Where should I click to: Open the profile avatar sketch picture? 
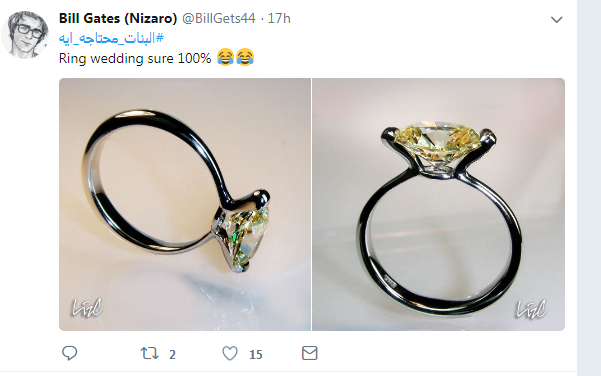coord(25,34)
